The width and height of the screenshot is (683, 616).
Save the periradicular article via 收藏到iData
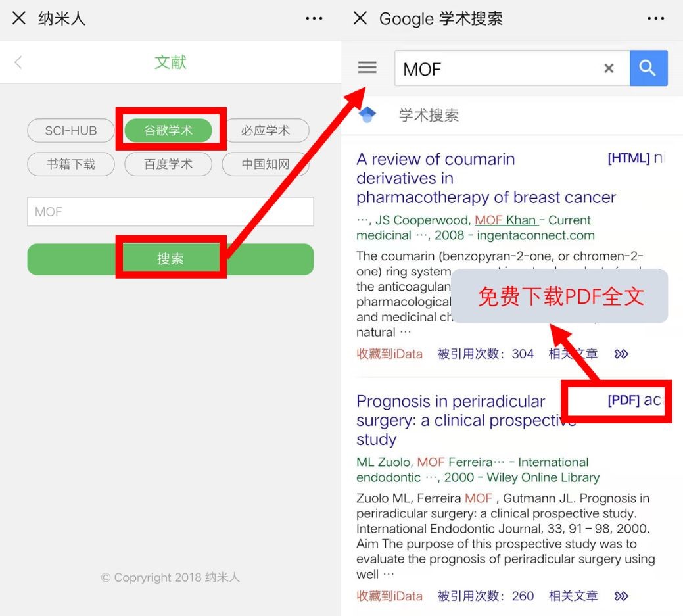(x=389, y=596)
